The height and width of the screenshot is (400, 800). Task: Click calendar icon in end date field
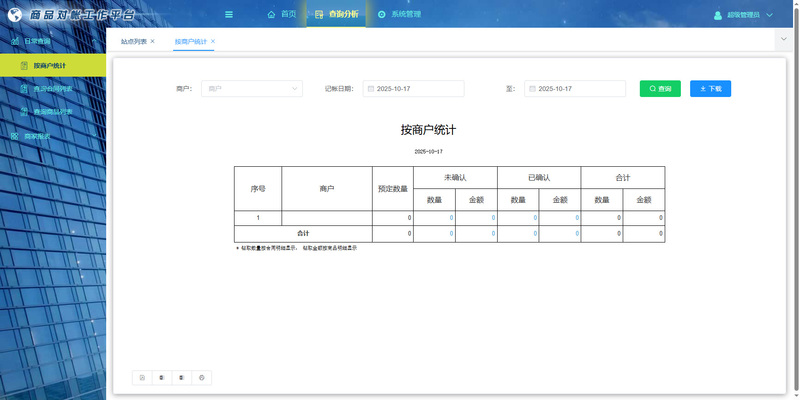point(532,89)
